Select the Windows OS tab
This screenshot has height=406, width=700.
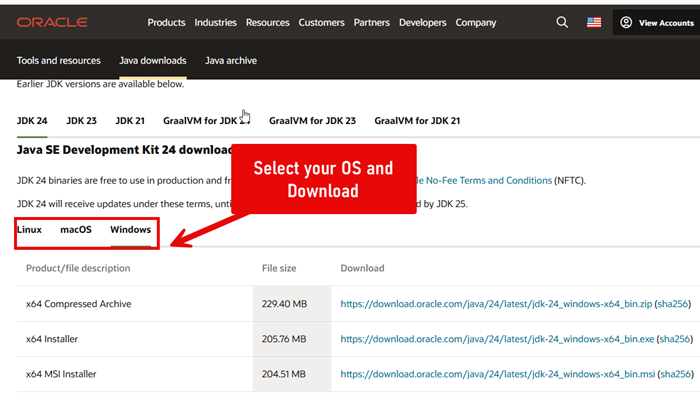[130, 230]
